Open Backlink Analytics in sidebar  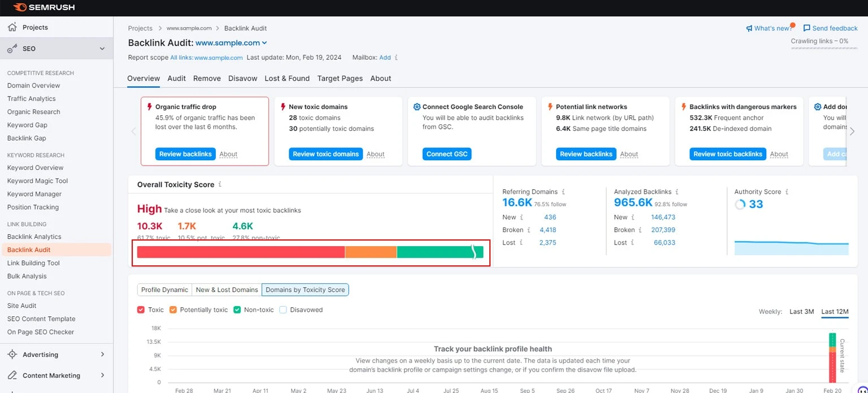pos(34,237)
